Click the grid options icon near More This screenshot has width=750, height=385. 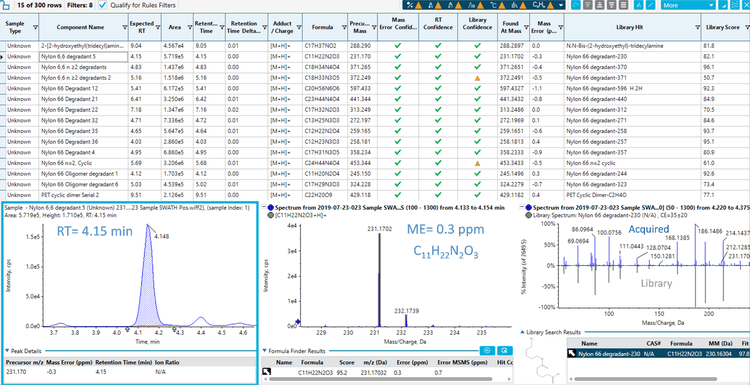735,5
